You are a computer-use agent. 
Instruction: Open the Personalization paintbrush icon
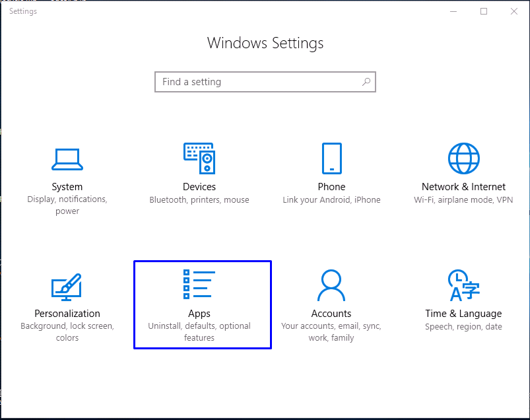coord(67,287)
